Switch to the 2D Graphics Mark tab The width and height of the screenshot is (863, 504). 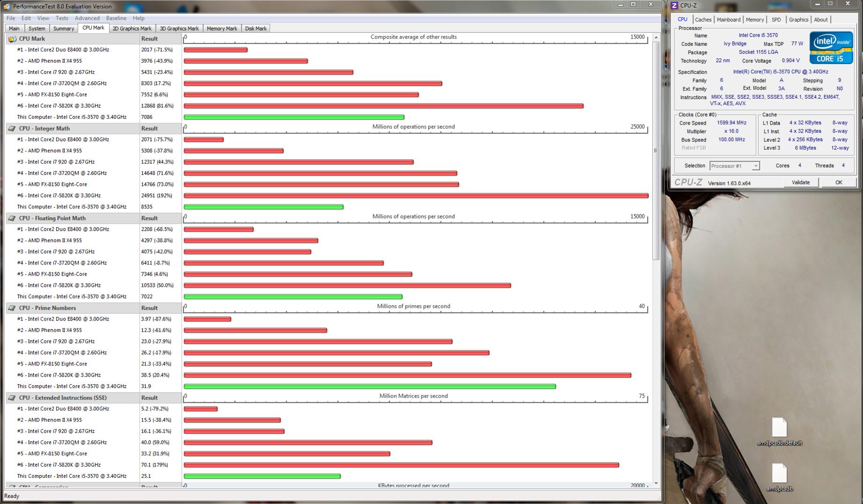(132, 29)
